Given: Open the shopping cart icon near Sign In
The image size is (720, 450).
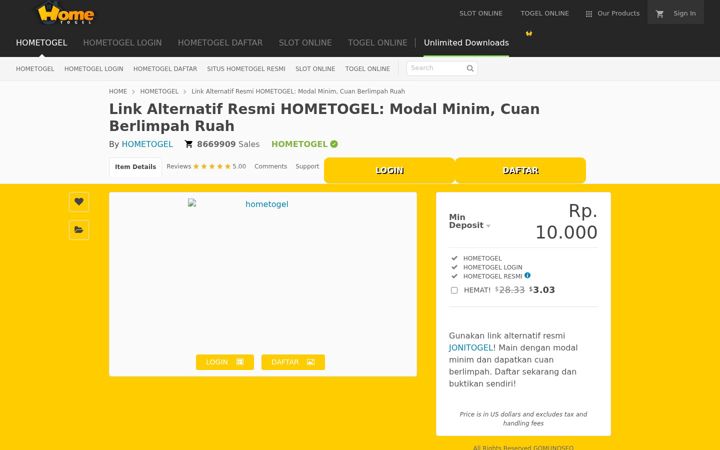Looking at the screenshot, I should pos(660,14).
